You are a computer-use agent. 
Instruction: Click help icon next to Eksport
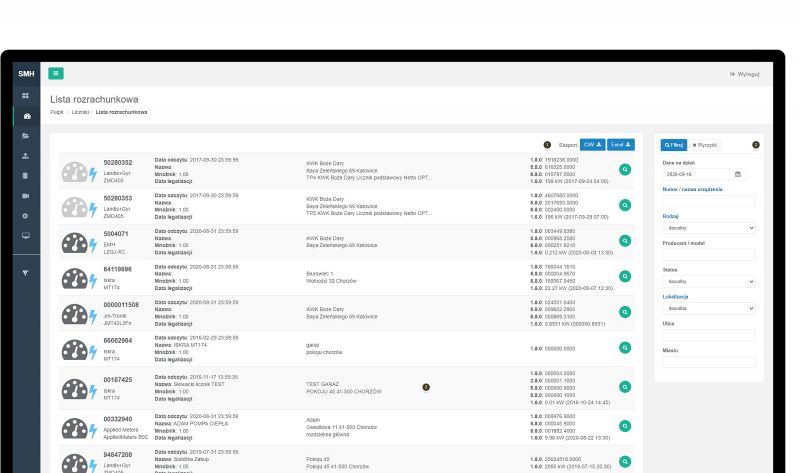click(x=547, y=145)
